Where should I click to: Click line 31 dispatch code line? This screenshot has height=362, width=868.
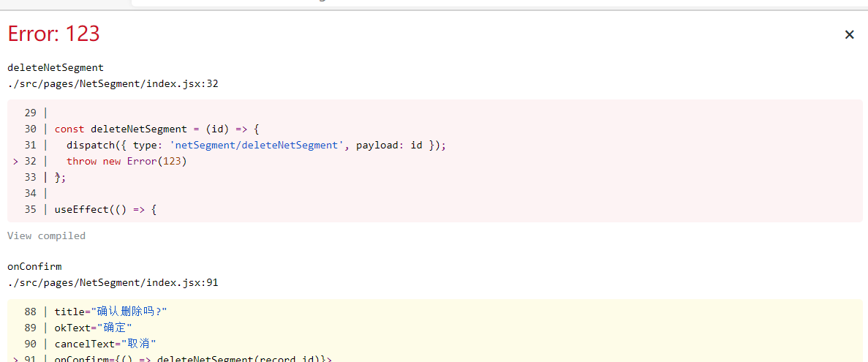(256, 145)
